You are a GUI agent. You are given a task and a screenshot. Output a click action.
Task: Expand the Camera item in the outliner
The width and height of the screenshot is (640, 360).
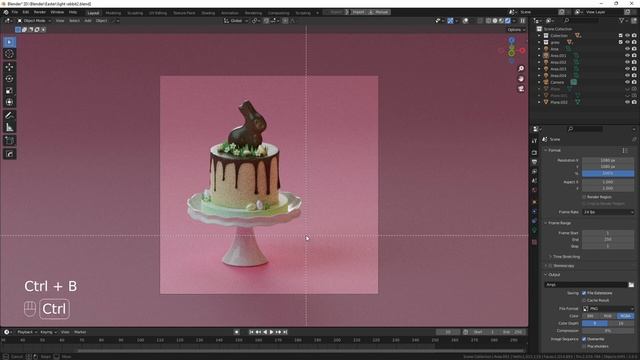click(x=539, y=82)
